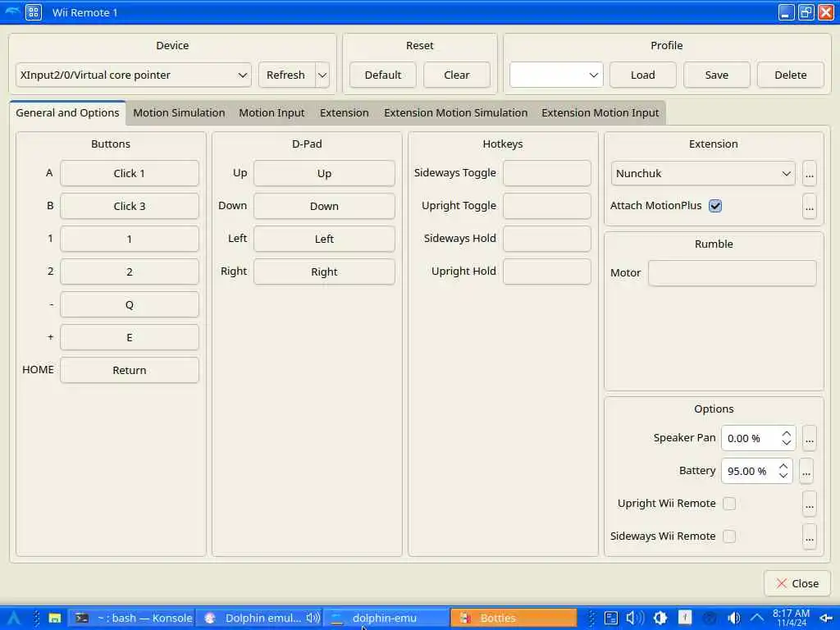Open the Extension Motion Input tab
Image resolution: width=840 pixels, height=630 pixels.
600,113
